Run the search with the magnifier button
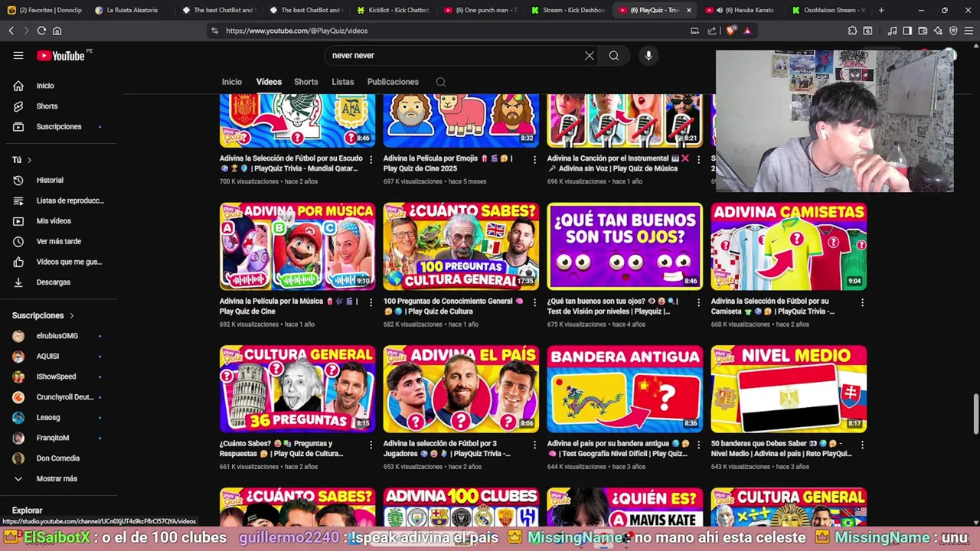The height and width of the screenshot is (551, 980). 614,55
